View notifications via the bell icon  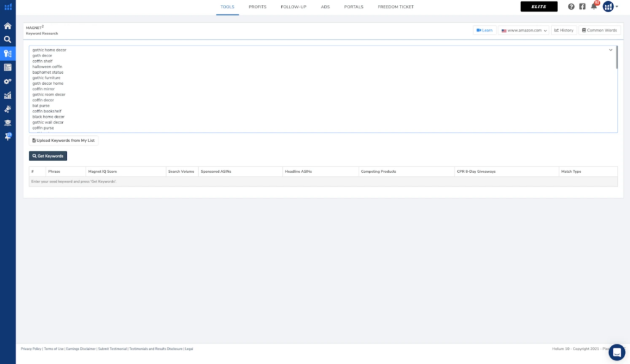(x=594, y=7)
